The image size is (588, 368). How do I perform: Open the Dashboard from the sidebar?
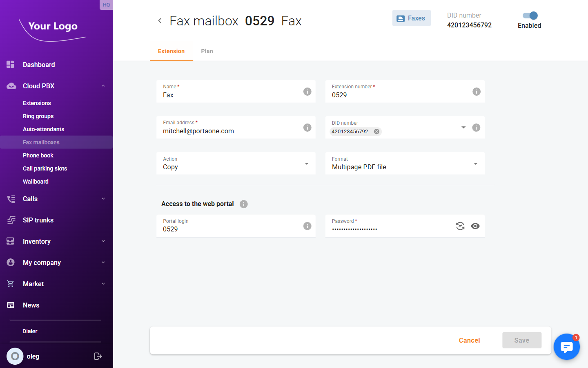click(x=39, y=65)
